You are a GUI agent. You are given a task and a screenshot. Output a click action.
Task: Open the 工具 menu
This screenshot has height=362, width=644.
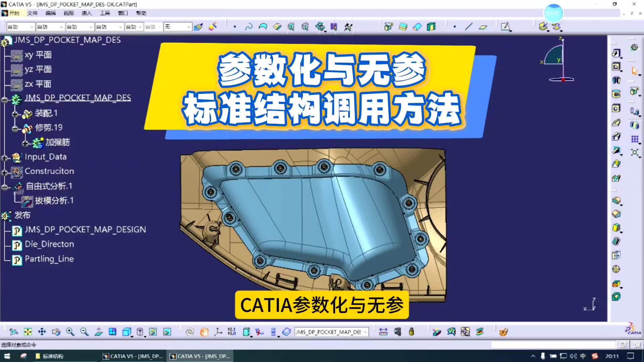click(x=105, y=13)
